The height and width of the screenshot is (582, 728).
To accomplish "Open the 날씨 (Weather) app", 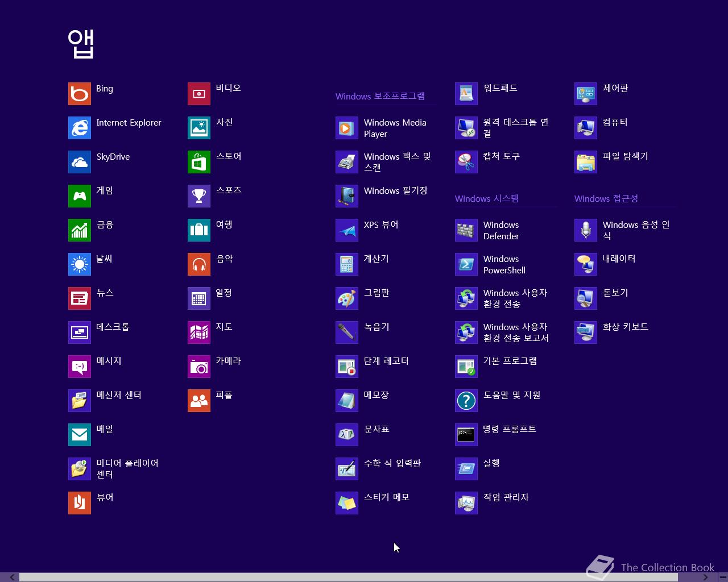I will click(91, 264).
